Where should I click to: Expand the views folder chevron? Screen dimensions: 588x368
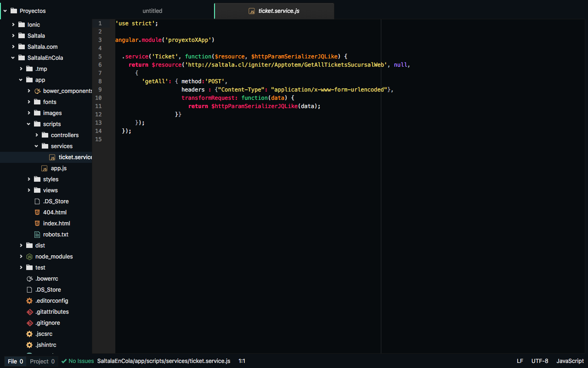28,190
